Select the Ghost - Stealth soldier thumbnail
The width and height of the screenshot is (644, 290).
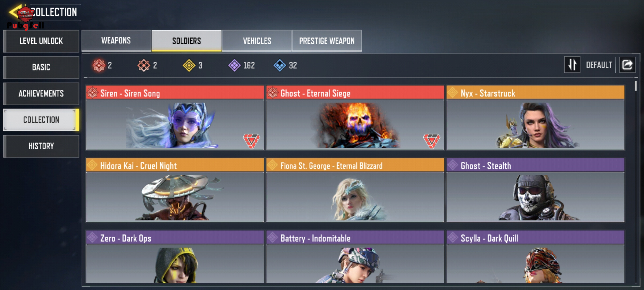(x=535, y=197)
